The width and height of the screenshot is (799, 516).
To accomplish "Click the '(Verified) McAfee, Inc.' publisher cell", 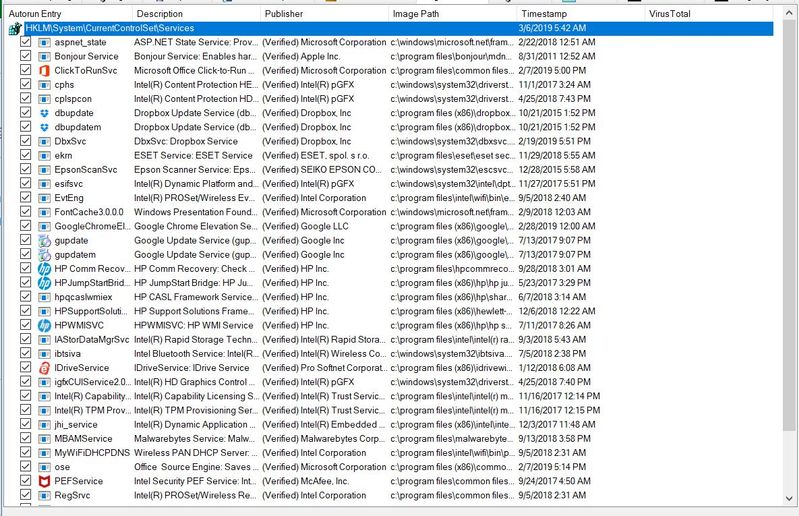I will [305, 481].
